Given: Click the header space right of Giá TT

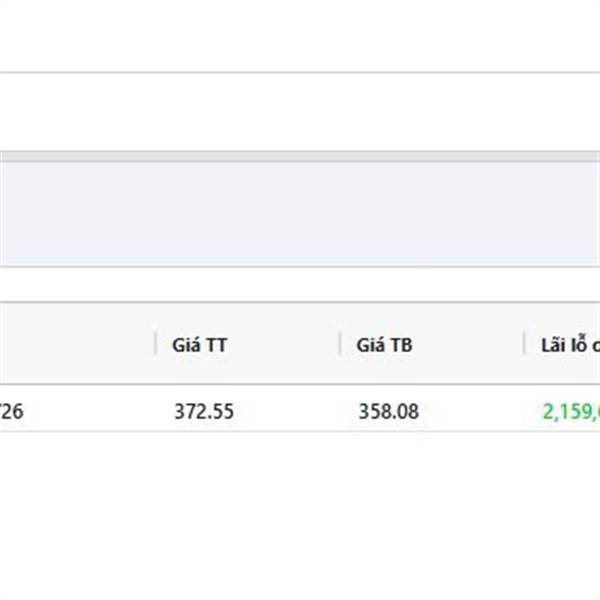Looking at the screenshot, I should (x=283, y=343).
